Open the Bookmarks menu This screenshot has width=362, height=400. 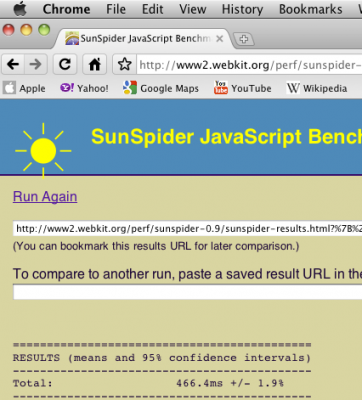[x=311, y=9]
